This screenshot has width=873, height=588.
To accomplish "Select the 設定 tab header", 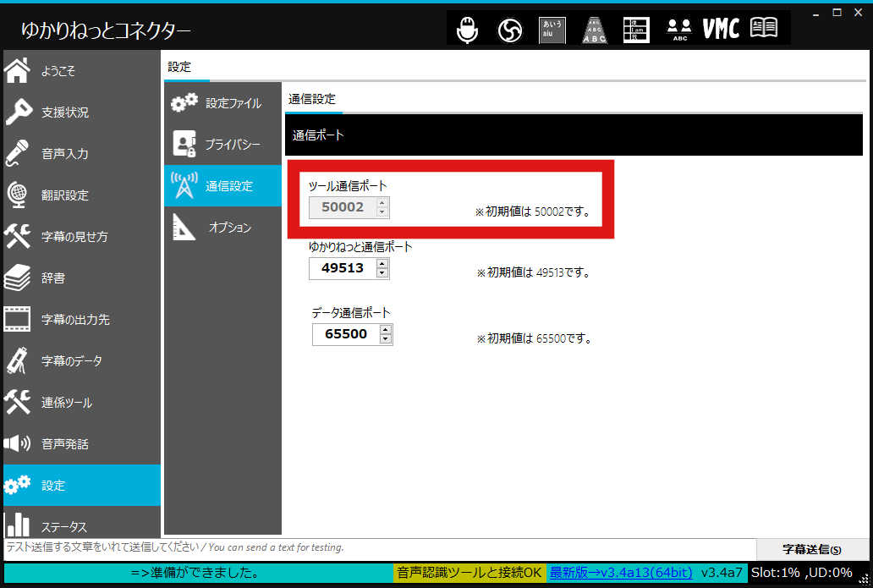I will point(180,68).
